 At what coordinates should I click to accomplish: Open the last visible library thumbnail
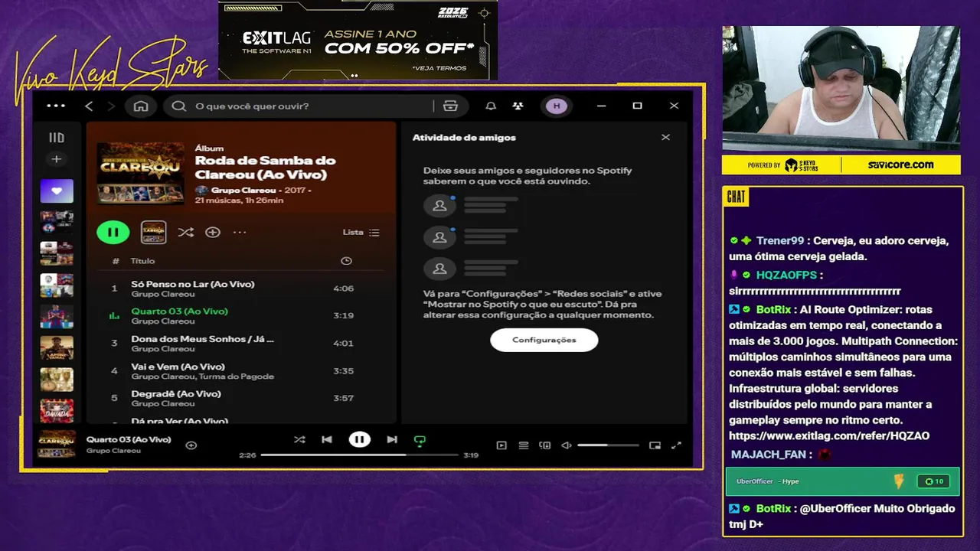coord(57,411)
